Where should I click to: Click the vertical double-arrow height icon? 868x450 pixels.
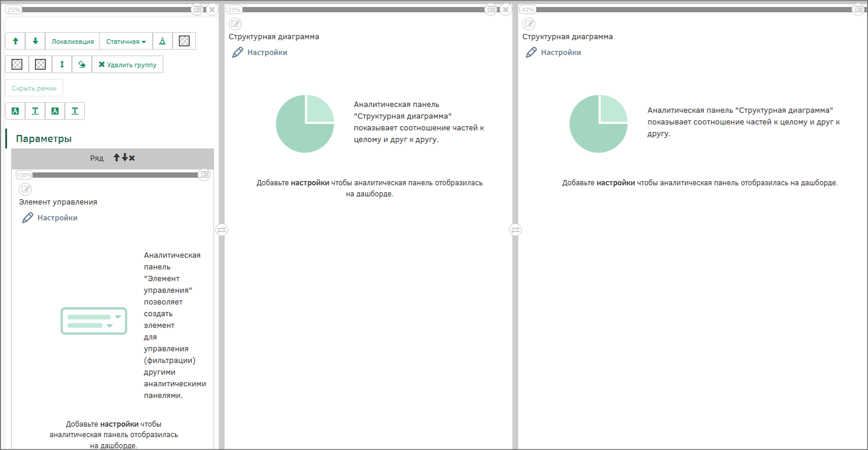(x=62, y=64)
